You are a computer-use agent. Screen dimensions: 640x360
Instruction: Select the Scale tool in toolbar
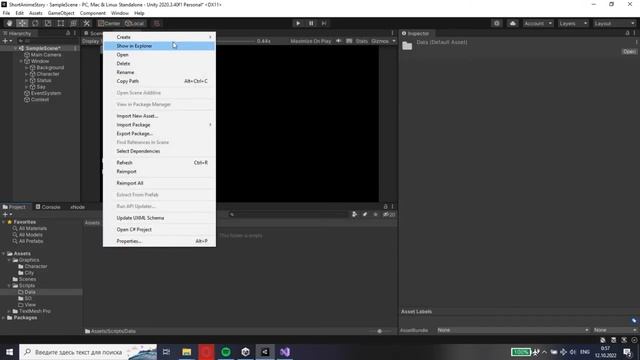(x=48, y=23)
